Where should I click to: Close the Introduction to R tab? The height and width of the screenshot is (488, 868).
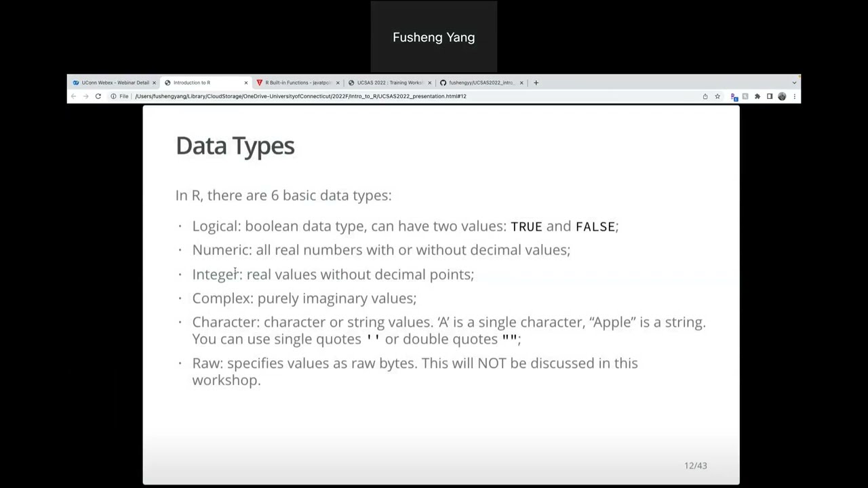(246, 83)
